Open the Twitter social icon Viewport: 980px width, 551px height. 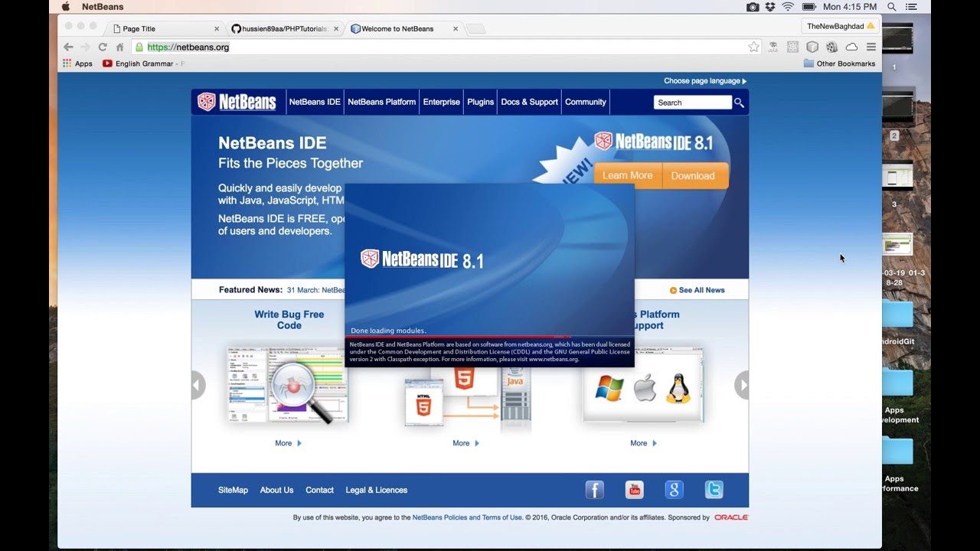click(714, 490)
